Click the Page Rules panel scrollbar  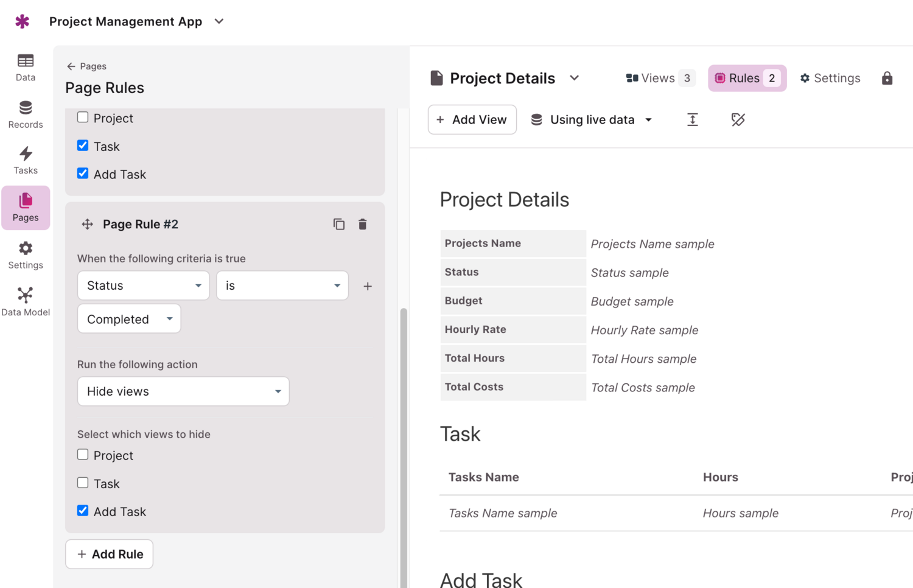click(x=403, y=426)
